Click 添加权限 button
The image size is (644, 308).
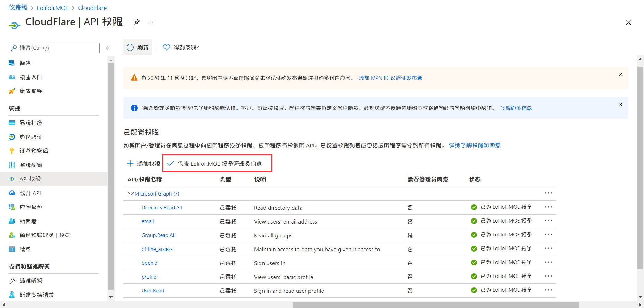[x=143, y=163]
